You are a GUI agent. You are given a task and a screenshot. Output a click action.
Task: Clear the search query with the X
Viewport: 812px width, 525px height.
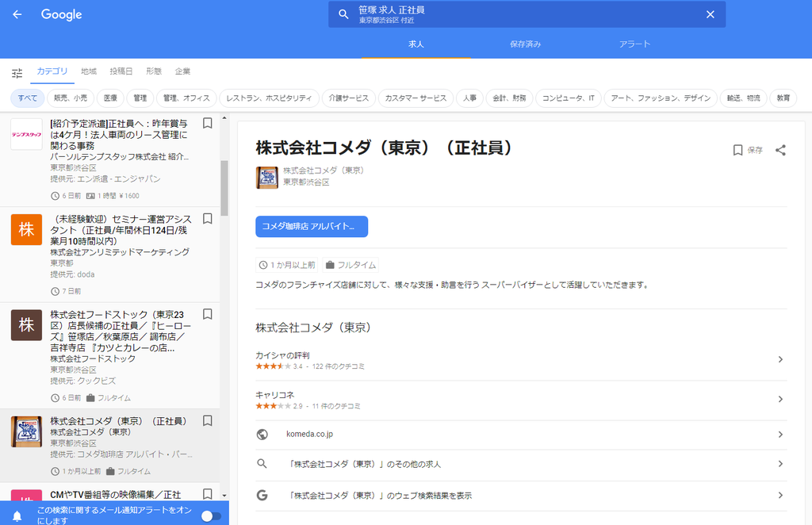711,13
